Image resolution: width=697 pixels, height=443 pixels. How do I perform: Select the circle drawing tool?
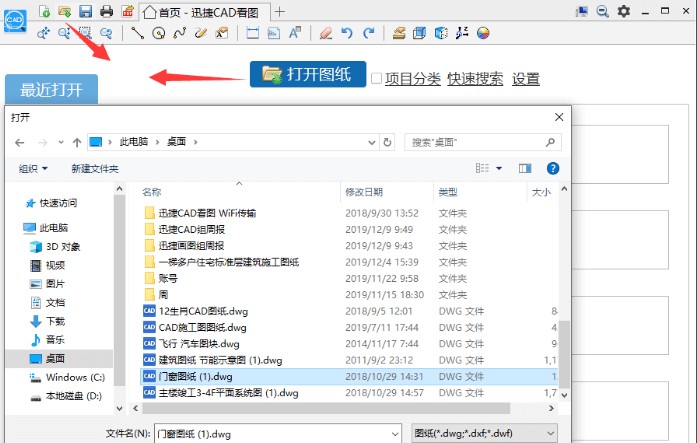158,33
